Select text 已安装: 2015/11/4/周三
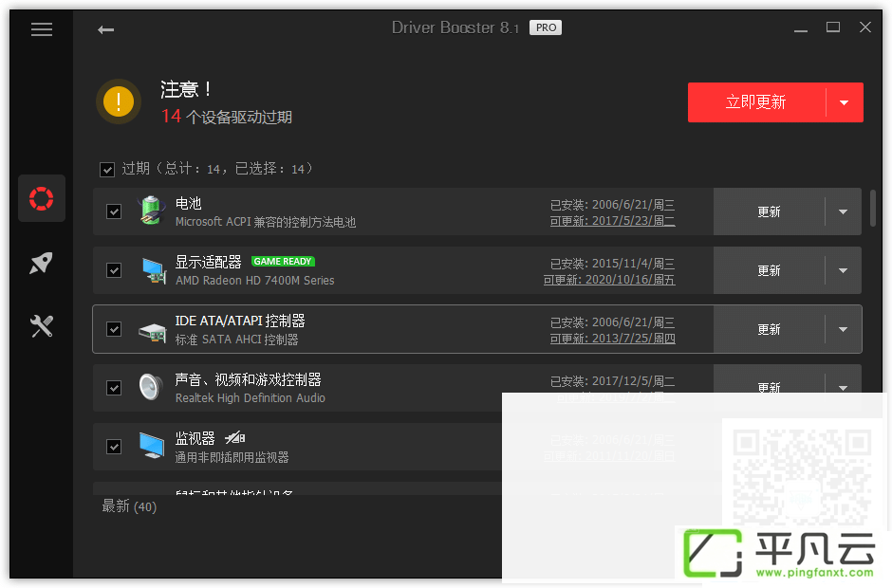The height and width of the screenshot is (588, 892). pyautogui.click(x=612, y=264)
